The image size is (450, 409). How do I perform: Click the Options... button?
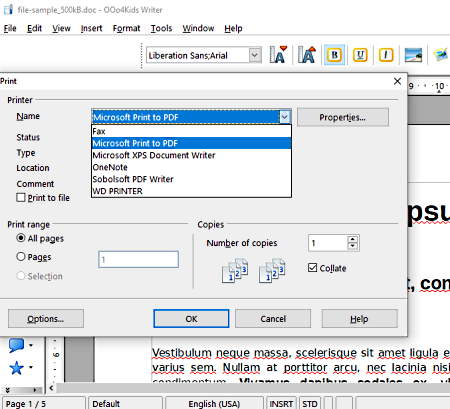click(46, 319)
